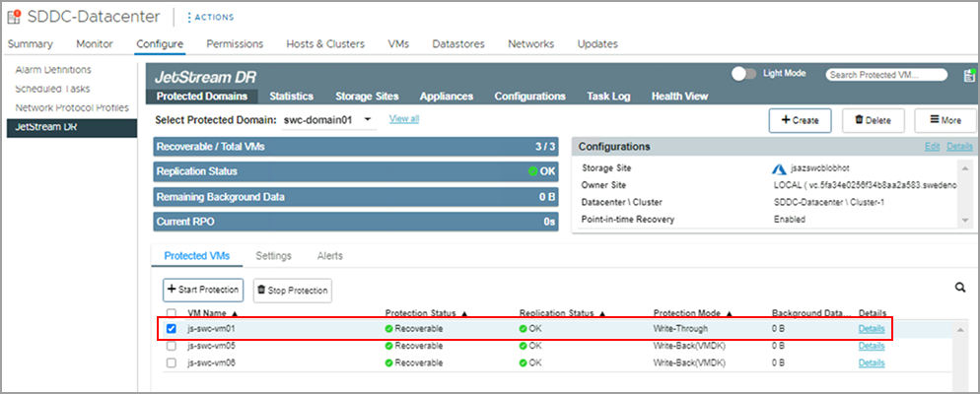Viewport: 980px width, 394px height.
Task: Click the green Recoverable status icon for js-swc-vm01
Action: tap(389, 328)
